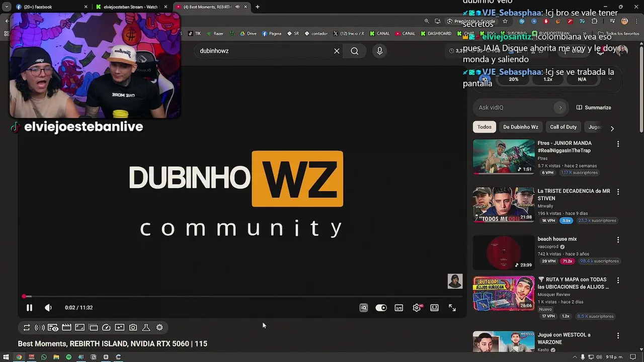The height and width of the screenshot is (362, 644).
Task: Open the video filters sparkle icon
Action: pyautogui.click(x=120, y=327)
